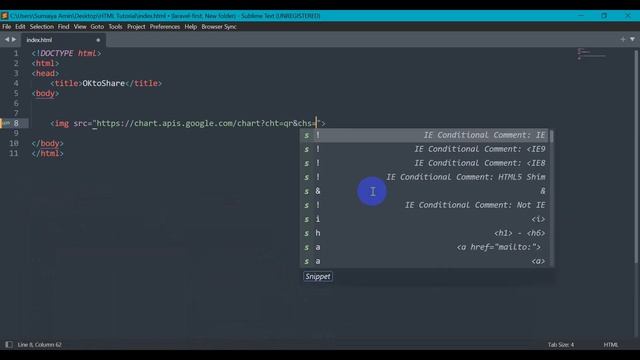The image size is (640, 360).
Task: Click the Sublime Text title bar icon
Action: [4, 16]
